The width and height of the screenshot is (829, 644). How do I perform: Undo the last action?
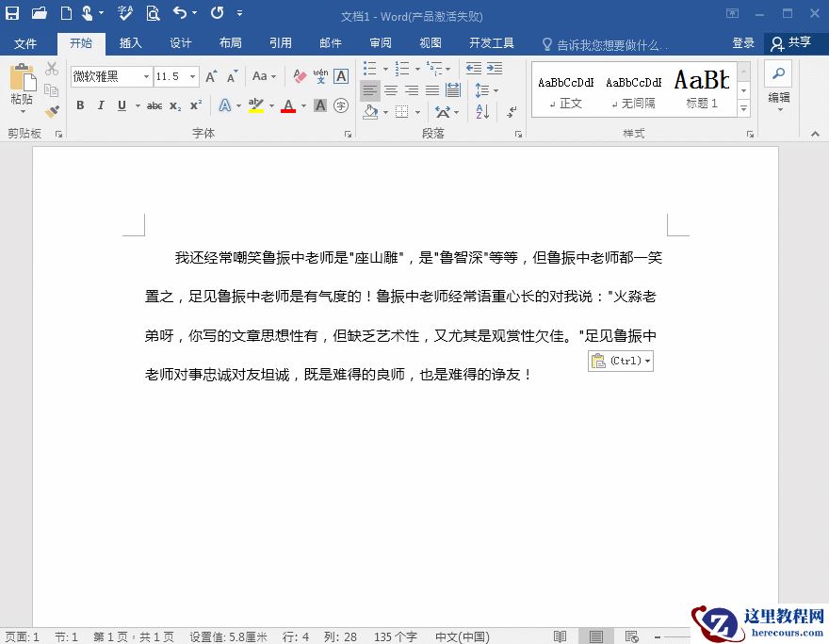tap(182, 12)
